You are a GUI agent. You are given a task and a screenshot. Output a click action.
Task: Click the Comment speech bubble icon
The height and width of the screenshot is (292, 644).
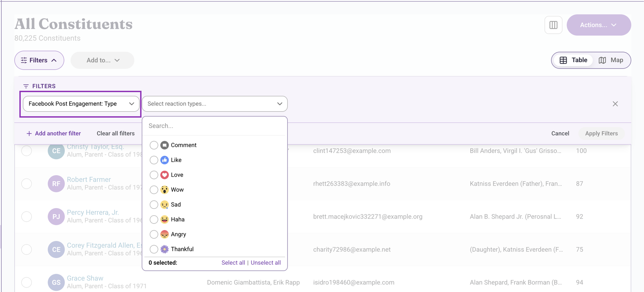(x=164, y=145)
